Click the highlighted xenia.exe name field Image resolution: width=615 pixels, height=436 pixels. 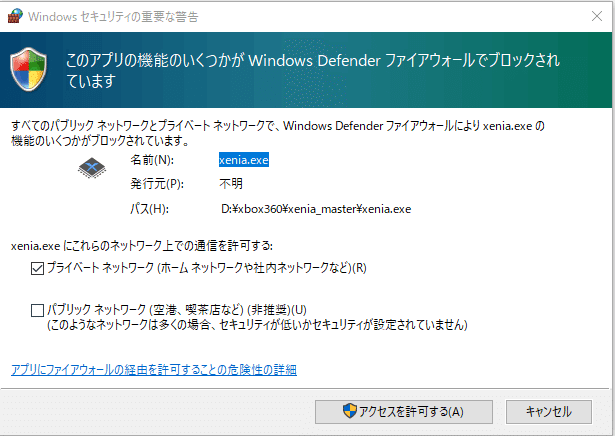click(x=244, y=160)
